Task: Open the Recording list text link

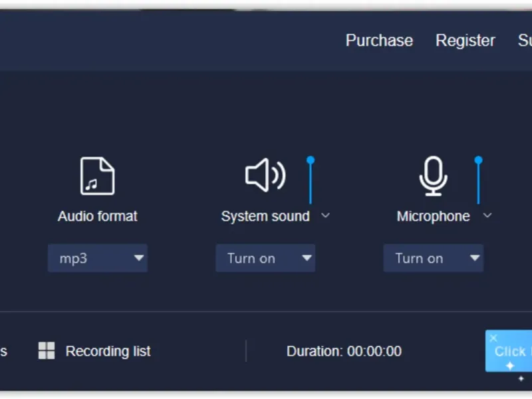Action: coord(108,351)
